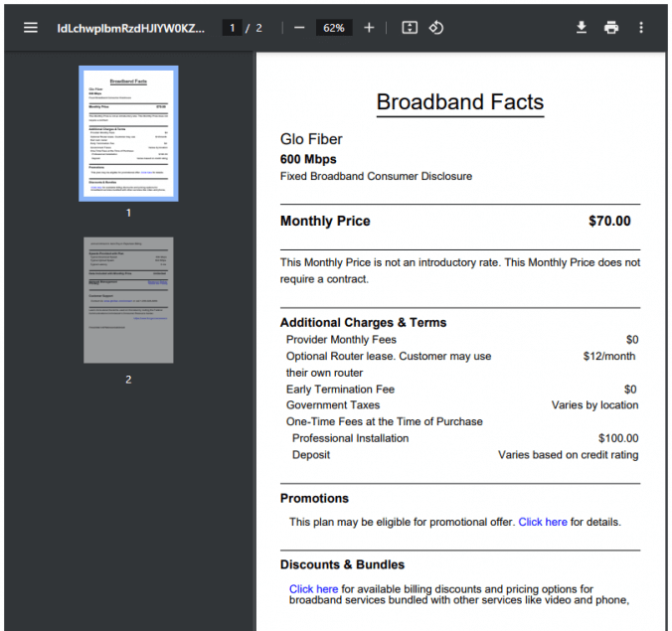The width and height of the screenshot is (672, 631).
Task: Select the page 1 thumbnail
Action: click(128, 134)
